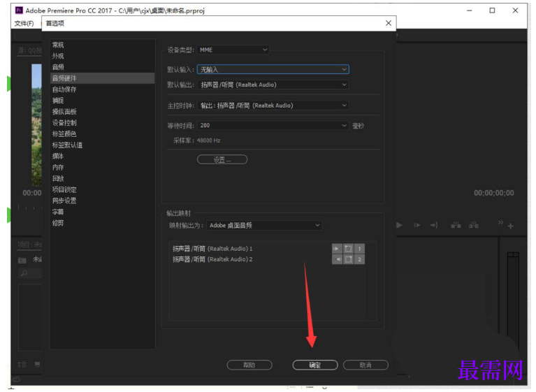Viewport: 536px width, 392px height.
Task: Select 扬声器/听筒 (Realtek Audio) 1 row
Action: [212, 249]
